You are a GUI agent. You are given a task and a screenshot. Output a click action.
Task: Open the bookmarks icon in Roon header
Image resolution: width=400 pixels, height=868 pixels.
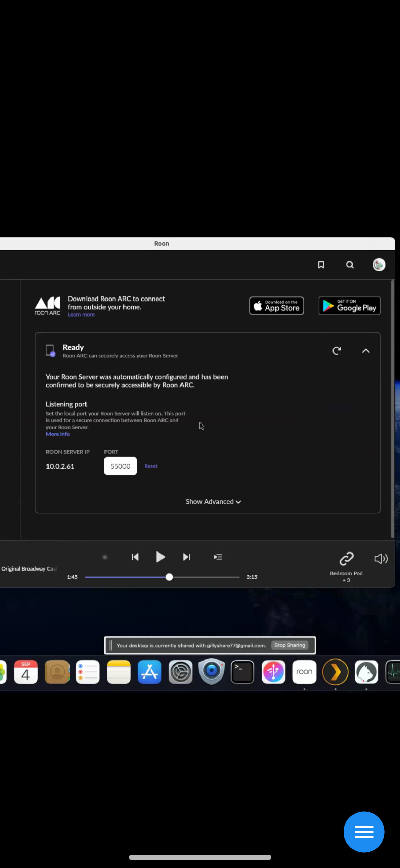(x=321, y=265)
